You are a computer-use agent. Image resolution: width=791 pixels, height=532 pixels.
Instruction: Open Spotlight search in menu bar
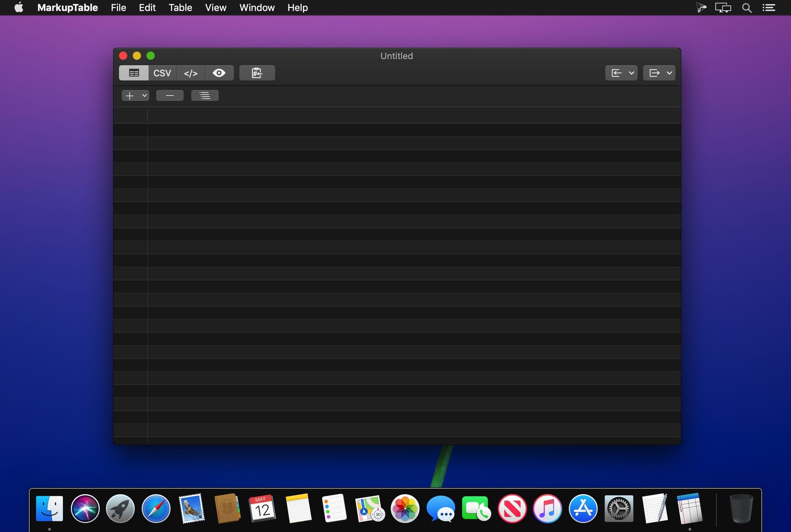point(747,8)
